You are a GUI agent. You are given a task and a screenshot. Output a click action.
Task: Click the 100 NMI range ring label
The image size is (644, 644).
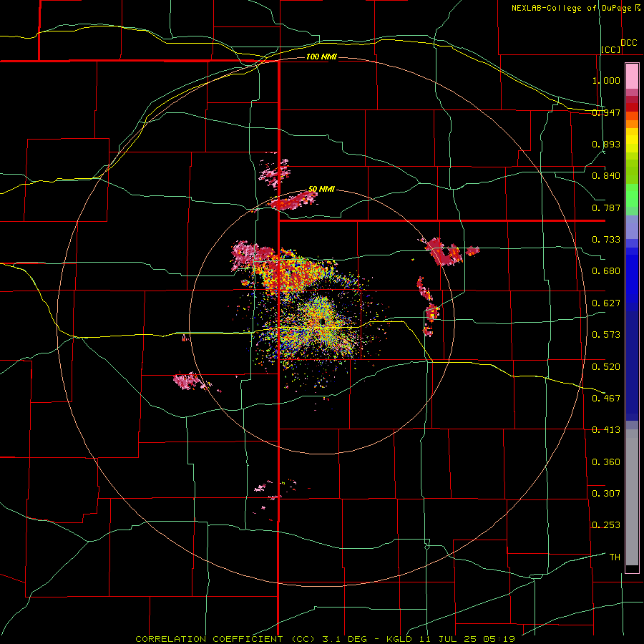coord(321,57)
